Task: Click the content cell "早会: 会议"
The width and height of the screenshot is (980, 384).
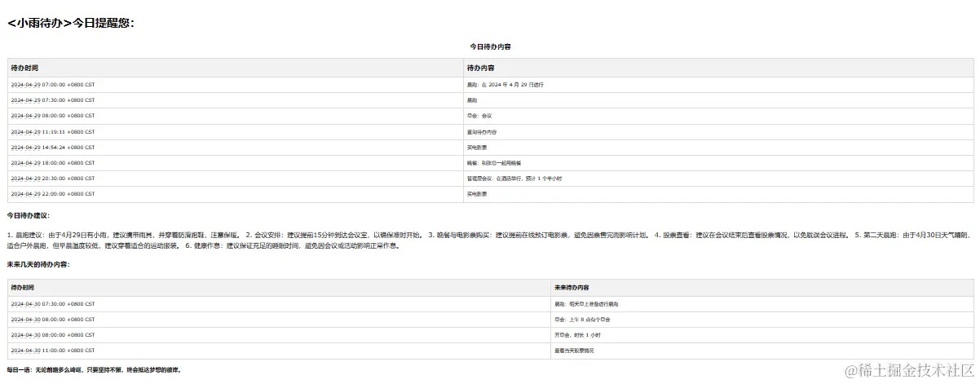Action: point(718,116)
